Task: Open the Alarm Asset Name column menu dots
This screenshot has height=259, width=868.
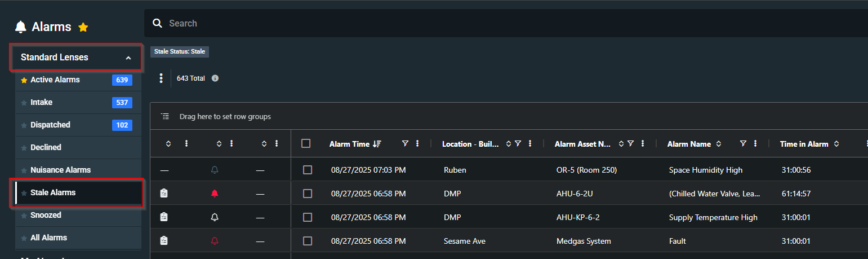Action: click(x=643, y=144)
